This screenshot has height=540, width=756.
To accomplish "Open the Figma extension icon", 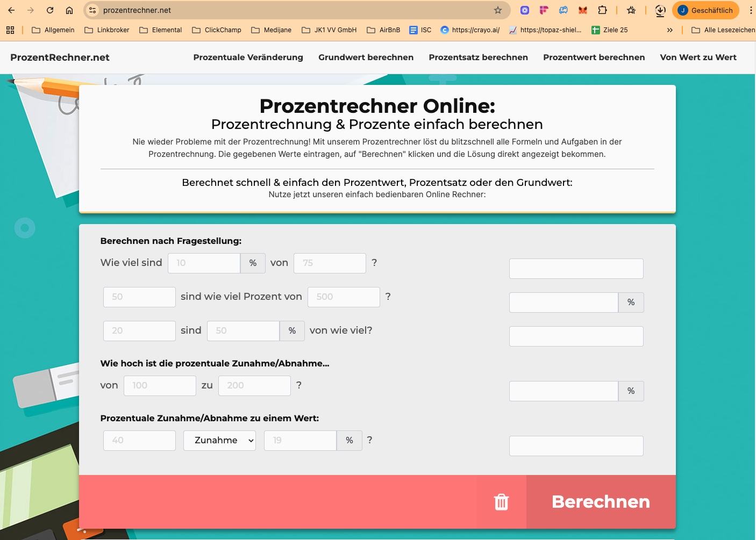I will [544, 10].
